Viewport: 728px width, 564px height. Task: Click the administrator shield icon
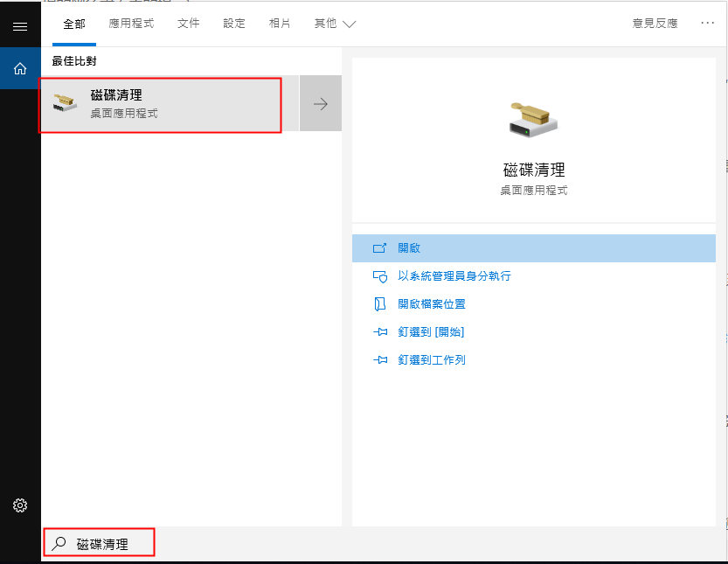tap(380, 276)
